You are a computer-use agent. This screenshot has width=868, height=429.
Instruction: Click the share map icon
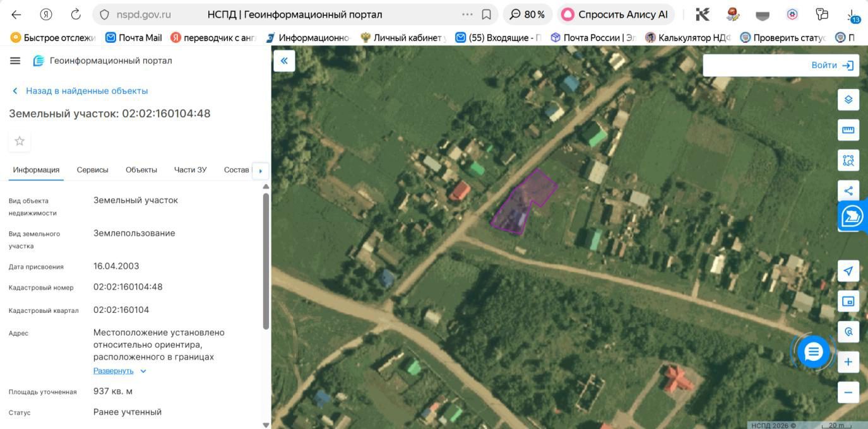[x=848, y=191]
